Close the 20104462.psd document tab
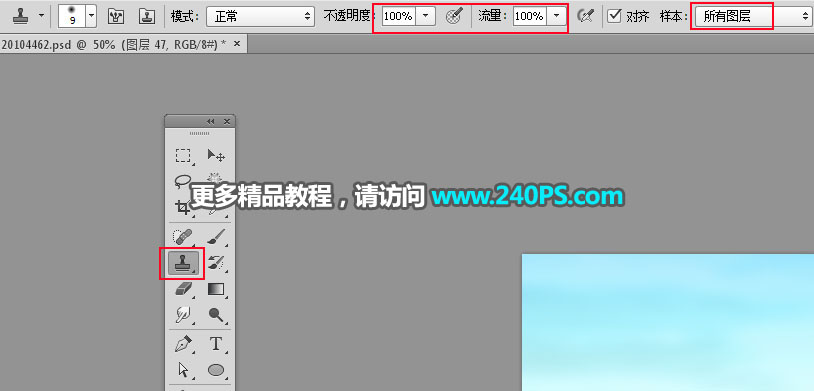Screen dimensions: 814x391 (x=237, y=44)
